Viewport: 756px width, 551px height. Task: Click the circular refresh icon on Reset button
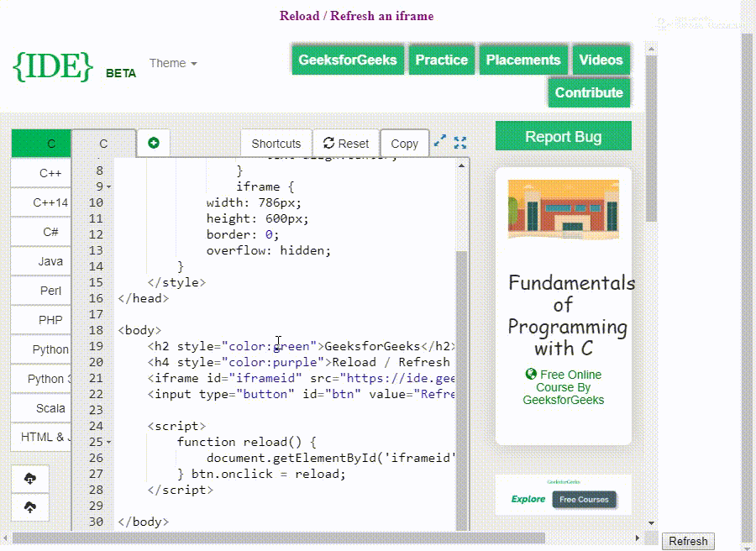[329, 143]
